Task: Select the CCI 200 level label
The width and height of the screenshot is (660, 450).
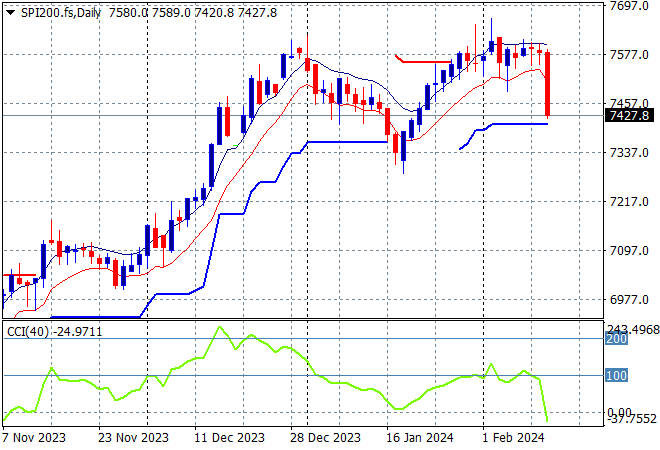Action: coord(616,338)
